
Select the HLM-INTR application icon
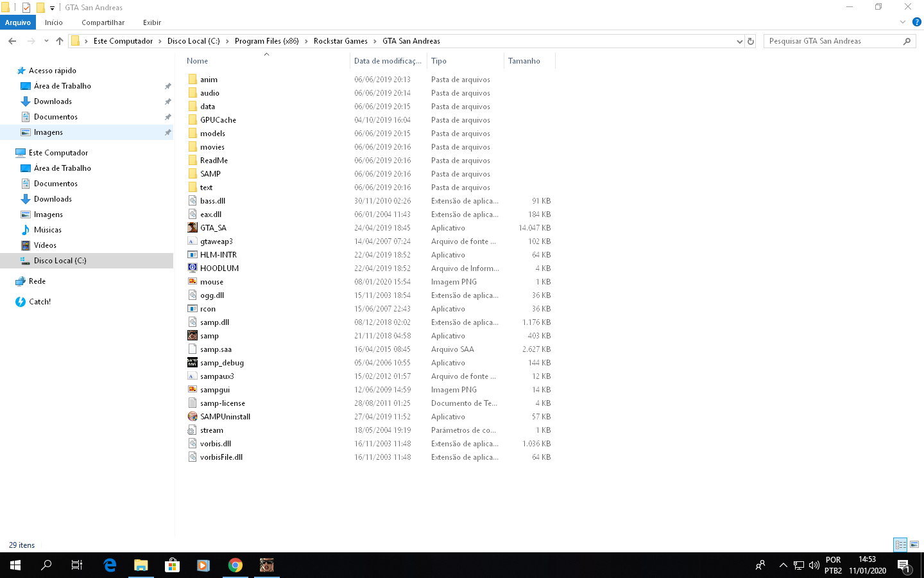(x=193, y=255)
